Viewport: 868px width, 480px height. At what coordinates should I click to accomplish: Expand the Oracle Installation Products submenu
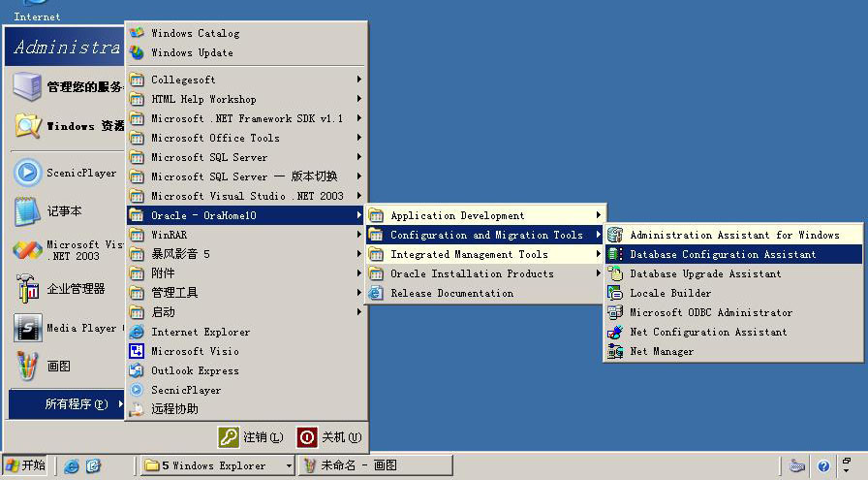(x=484, y=273)
